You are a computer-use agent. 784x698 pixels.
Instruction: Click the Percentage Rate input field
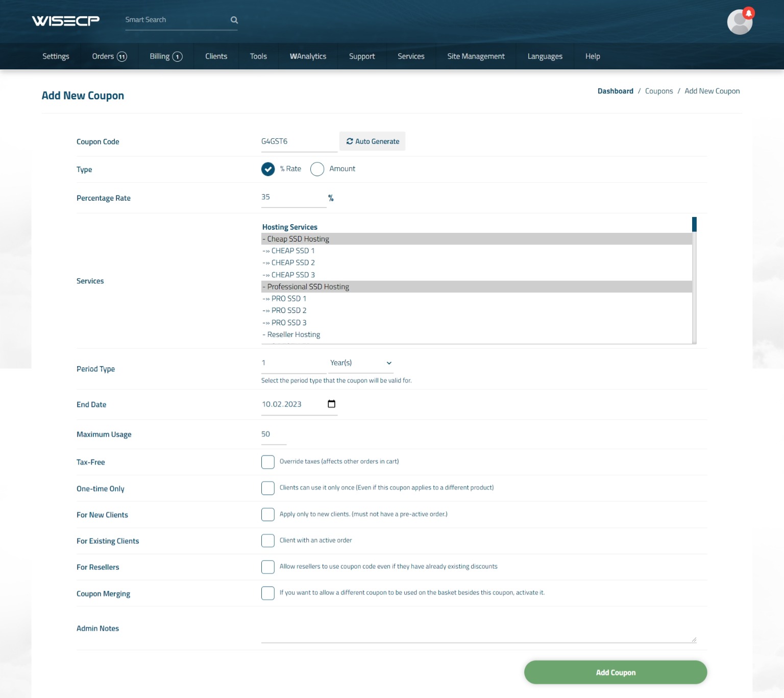tap(293, 197)
